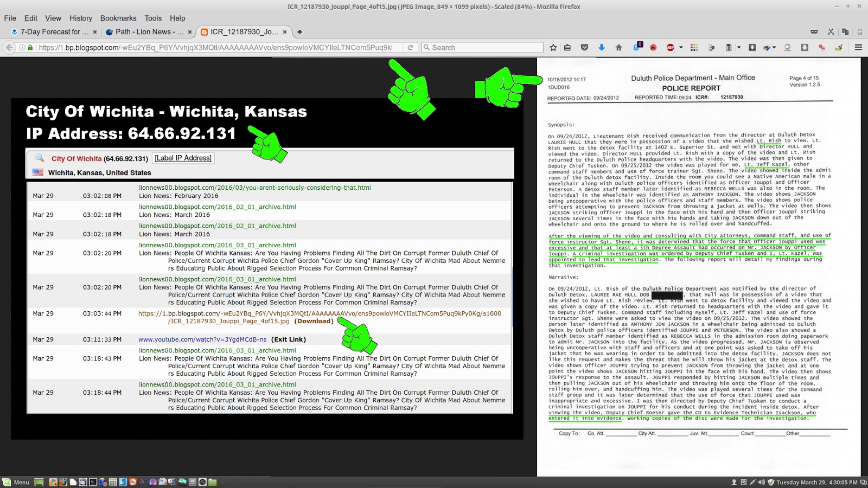Open the Firefox hamburger menu
Image resolution: width=868 pixels, height=488 pixels.
[858, 48]
